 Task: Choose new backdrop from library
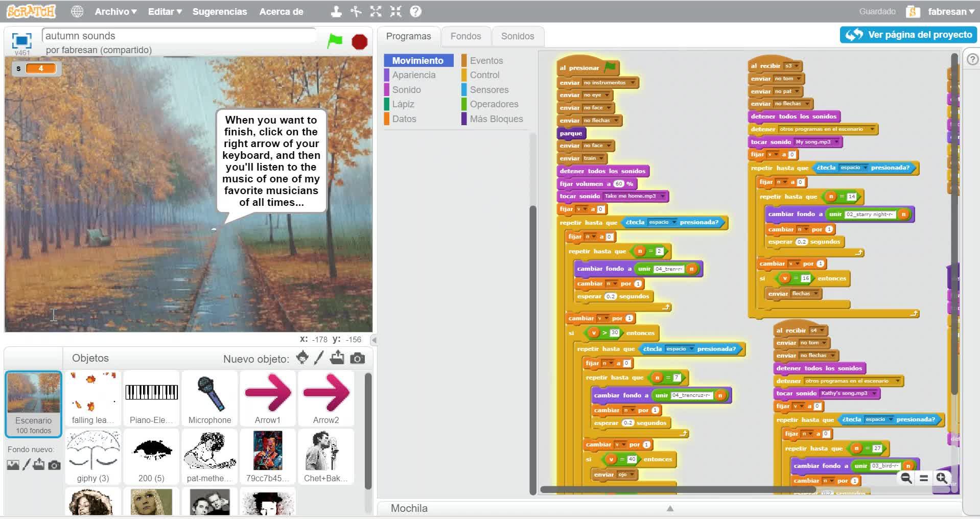pyautogui.click(x=13, y=465)
